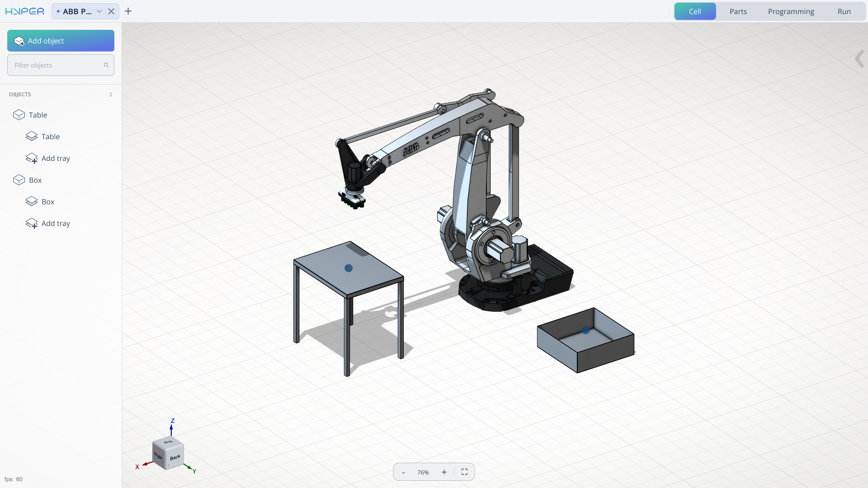Click the Right face of view cube
Viewport: 868px width, 488px height.
(159, 455)
